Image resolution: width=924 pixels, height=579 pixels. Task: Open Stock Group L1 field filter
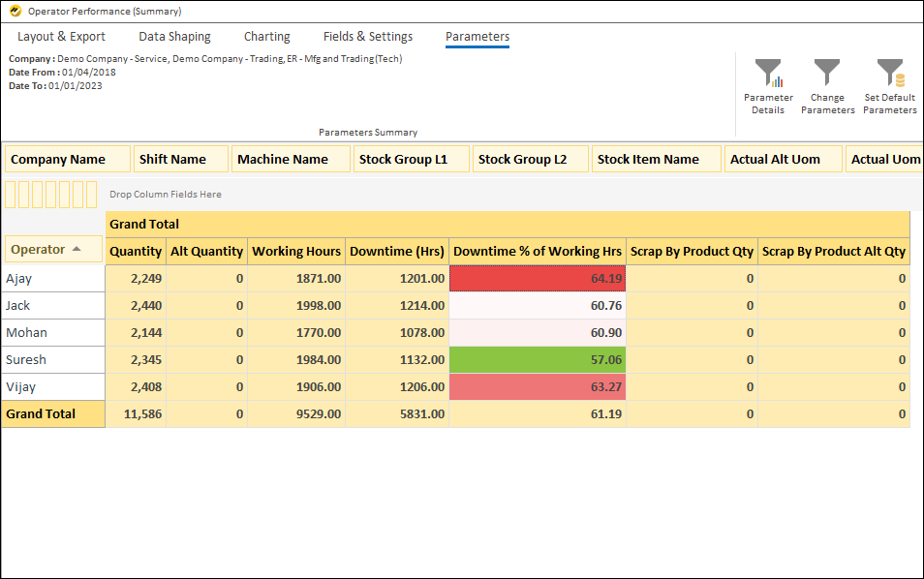pos(411,160)
